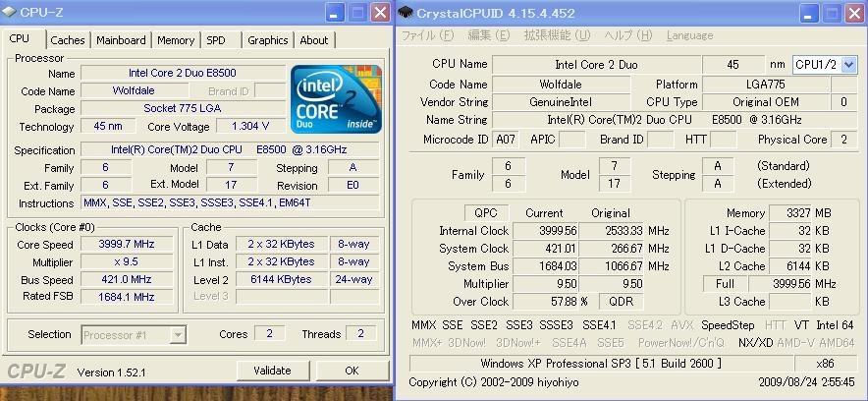Open the About tab in CPU-Z
This screenshot has height=401, width=868.
pos(314,40)
